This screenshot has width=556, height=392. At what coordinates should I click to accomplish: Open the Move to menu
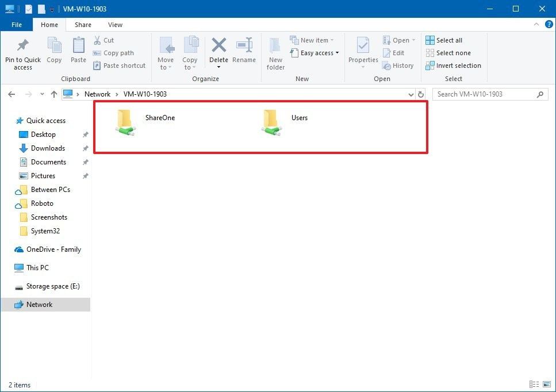pos(166,53)
